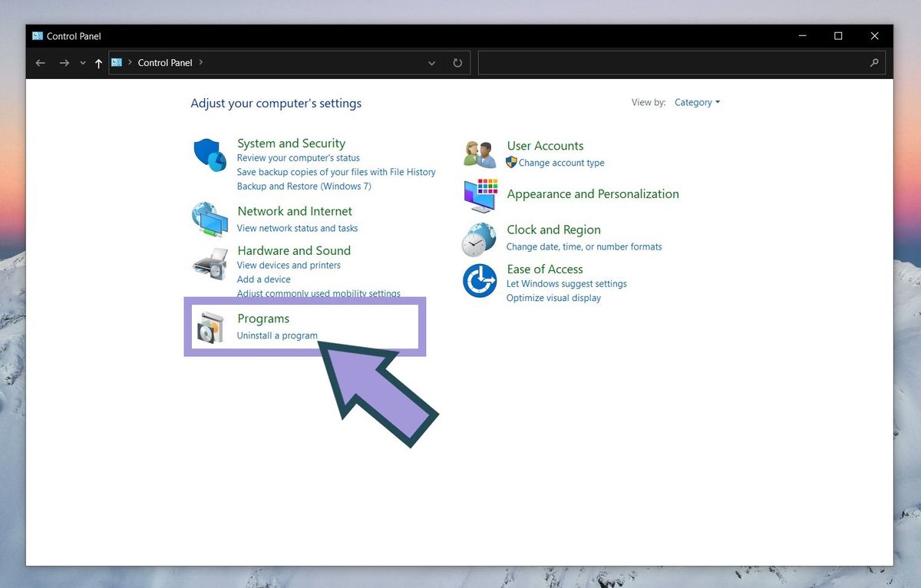Open the Clock and Region globe-clock icon
Screen dimensions: 921x588
(x=480, y=239)
